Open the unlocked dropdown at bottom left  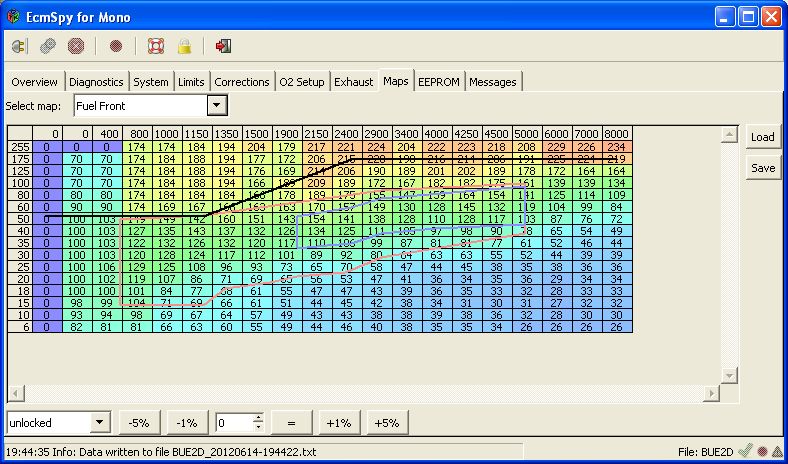[99, 422]
